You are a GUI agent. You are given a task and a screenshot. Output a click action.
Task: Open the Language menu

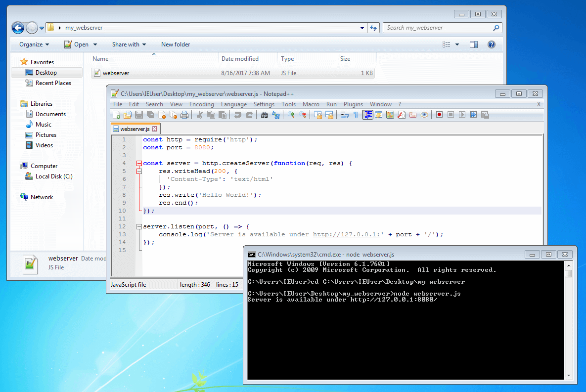pos(233,104)
